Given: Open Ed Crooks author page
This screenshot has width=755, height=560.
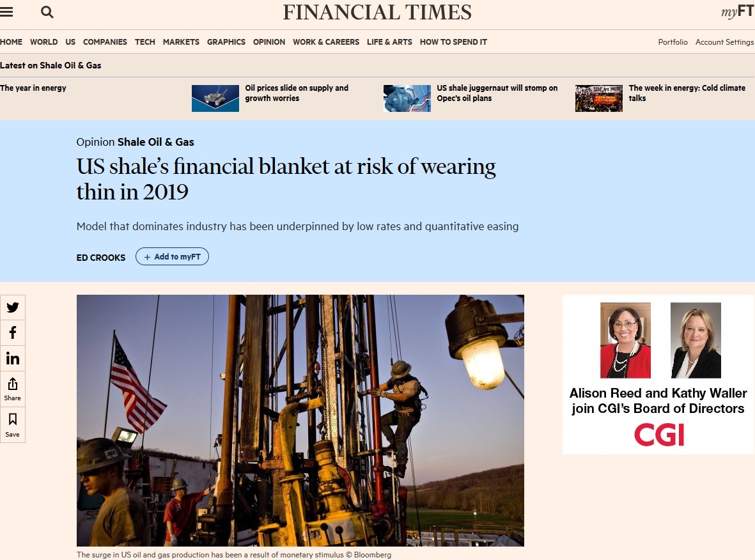Looking at the screenshot, I should (100, 258).
